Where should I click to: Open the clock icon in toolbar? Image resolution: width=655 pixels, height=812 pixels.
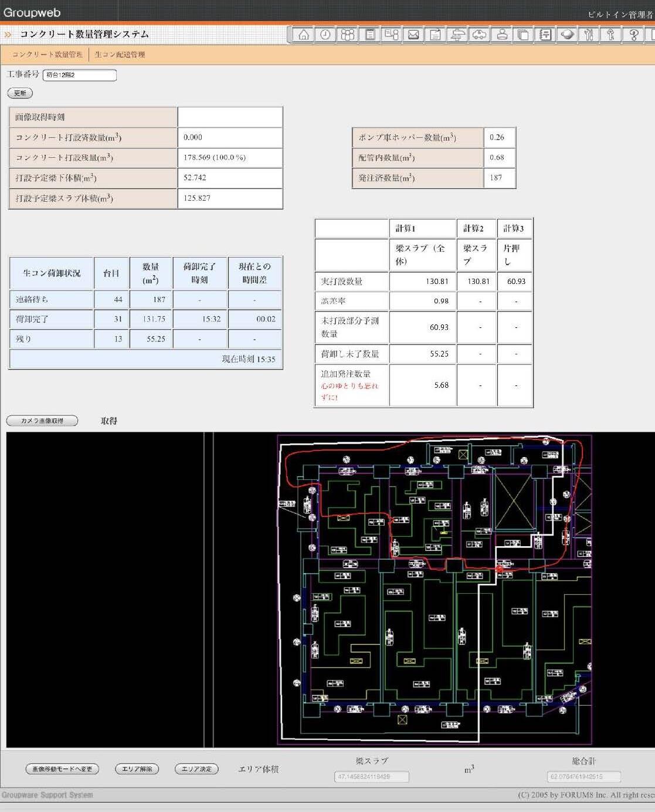click(325, 35)
